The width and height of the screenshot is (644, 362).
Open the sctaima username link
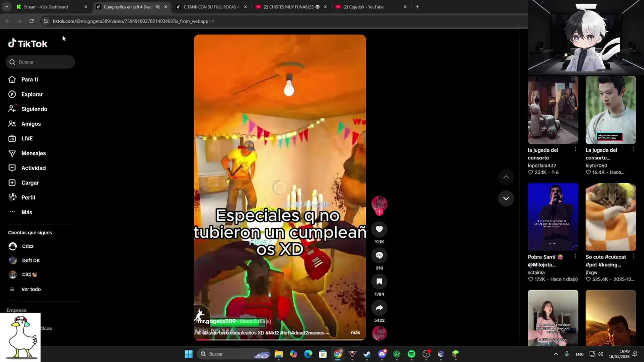536,273
